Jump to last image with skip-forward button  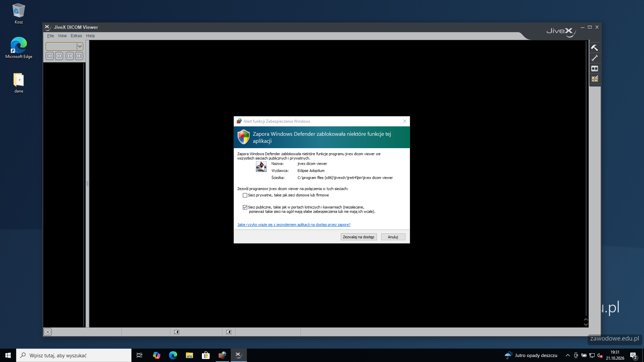(x=79, y=56)
